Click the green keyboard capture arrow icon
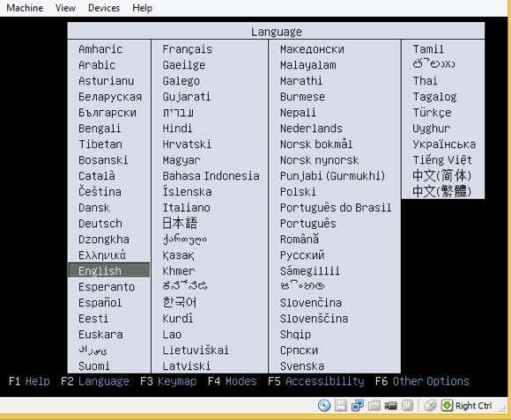Image resolution: width=511 pixels, height=420 pixels. pos(448,405)
